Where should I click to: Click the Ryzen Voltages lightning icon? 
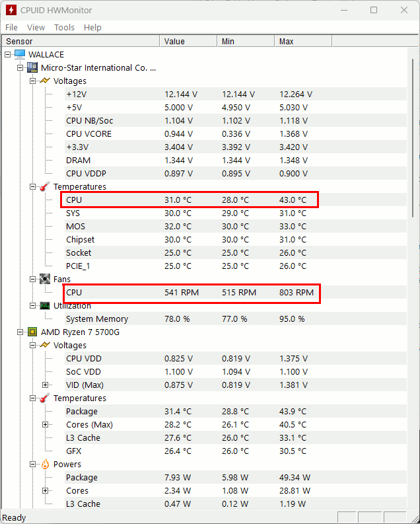pyautogui.click(x=45, y=345)
